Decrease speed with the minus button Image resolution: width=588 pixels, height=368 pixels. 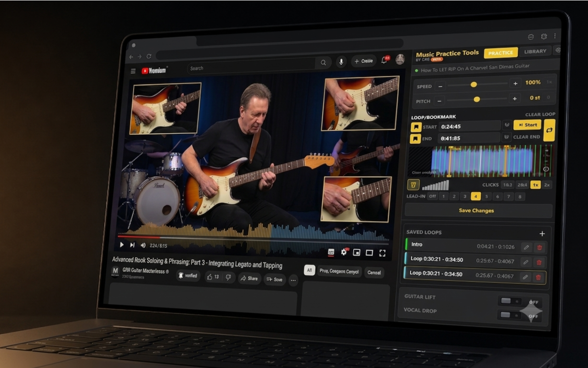click(x=441, y=86)
